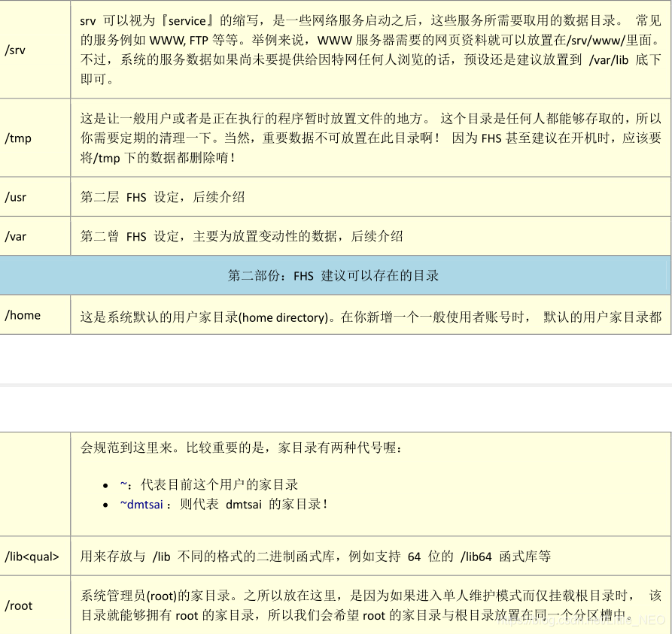Click the '~dmtsai' blue text in the bullet list
672x634 pixels.
pyautogui.click(x=142, y=504)
